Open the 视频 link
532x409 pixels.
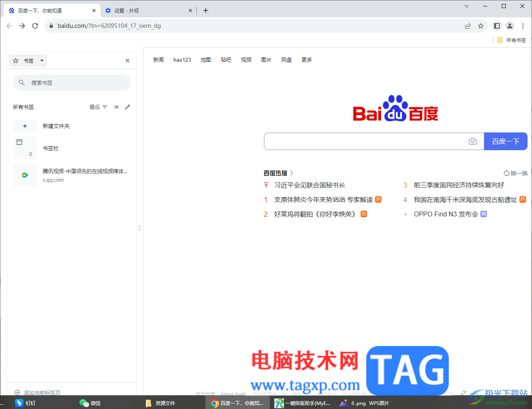[x=246, y=60]
